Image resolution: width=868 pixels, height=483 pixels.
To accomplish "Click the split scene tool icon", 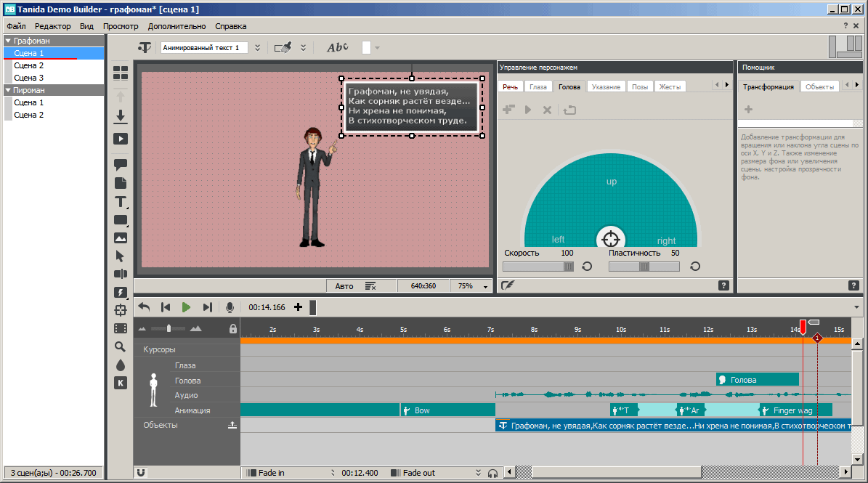I will 120,274.
